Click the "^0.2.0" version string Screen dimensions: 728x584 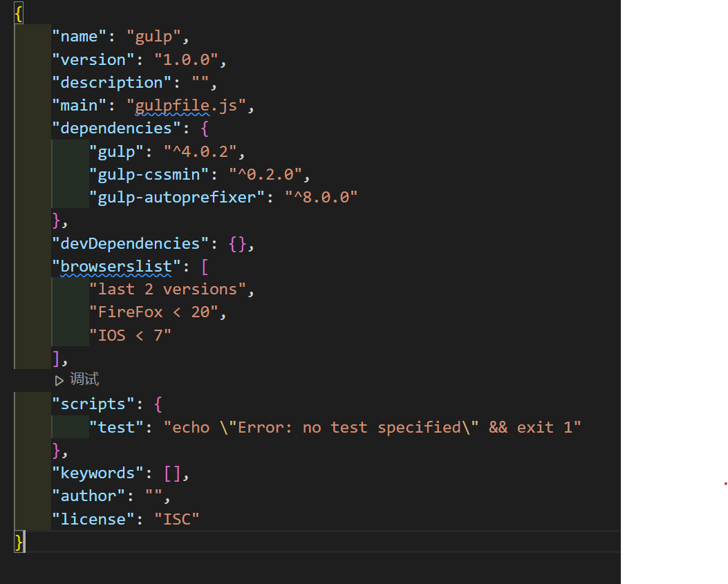pyautogui.click(x=265, y=175)
